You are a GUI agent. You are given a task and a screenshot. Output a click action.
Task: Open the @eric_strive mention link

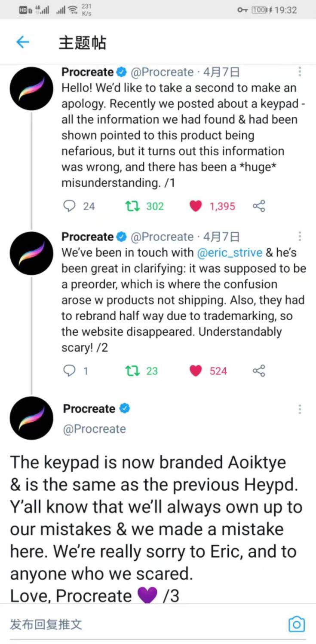pos(229,252)
